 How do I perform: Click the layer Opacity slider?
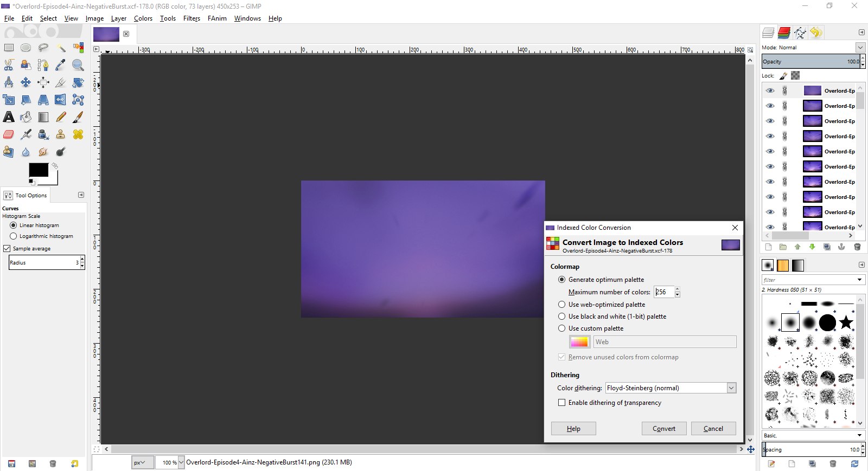tap(810, 62)
